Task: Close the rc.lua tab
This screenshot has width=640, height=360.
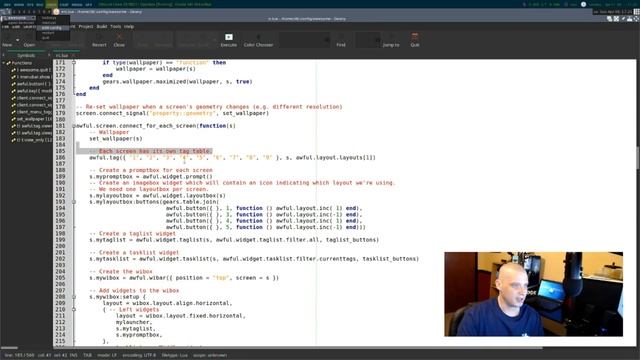Action: pos(74,56)
